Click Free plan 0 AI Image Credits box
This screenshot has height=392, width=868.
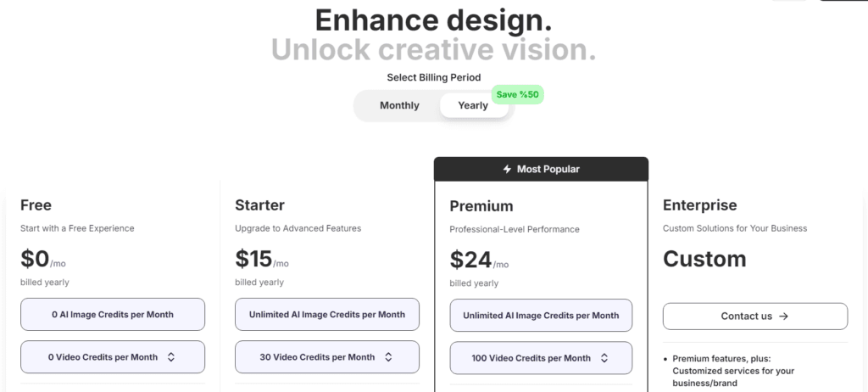[113, 315]
